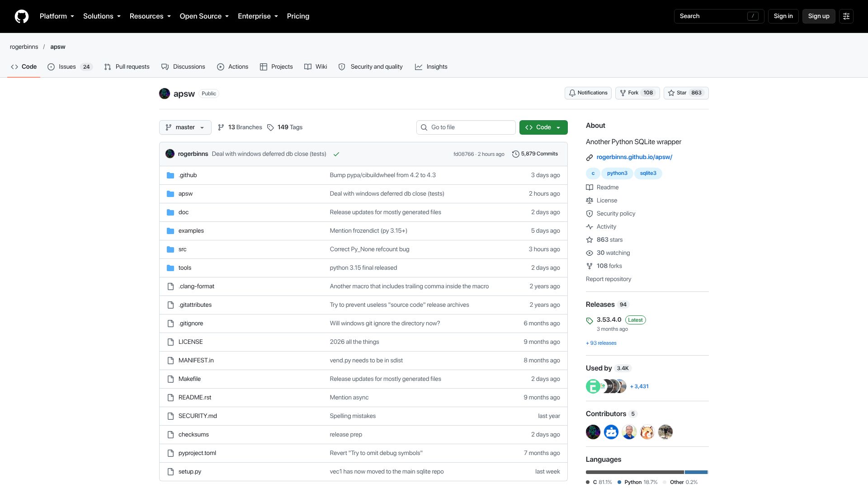
Task: Click the scale icon beside License
Action: click(590, 201)
